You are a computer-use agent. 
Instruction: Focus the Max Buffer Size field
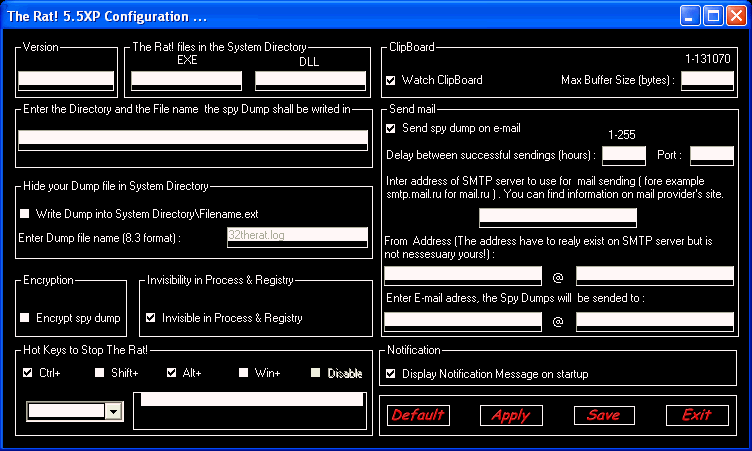(x=707, y=80)
